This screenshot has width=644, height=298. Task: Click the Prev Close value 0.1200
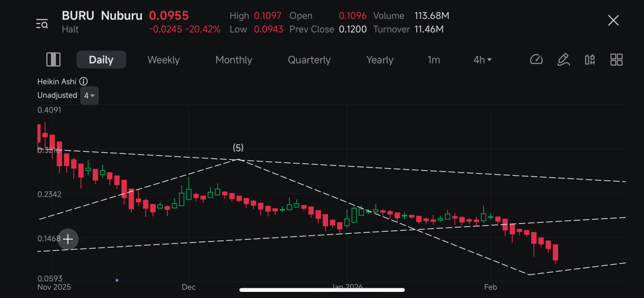(x=353, y=30)
